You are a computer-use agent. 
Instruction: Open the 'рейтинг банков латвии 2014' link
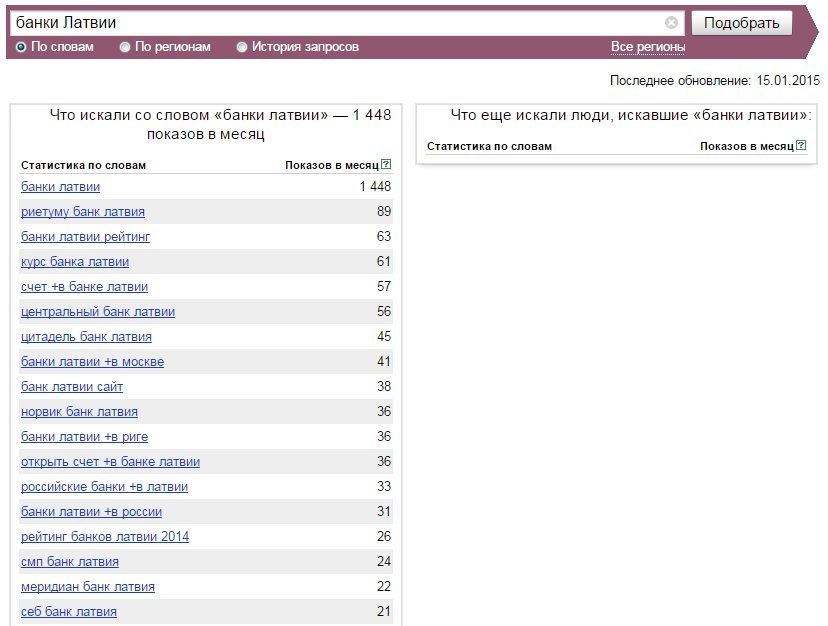pos(105,537)
